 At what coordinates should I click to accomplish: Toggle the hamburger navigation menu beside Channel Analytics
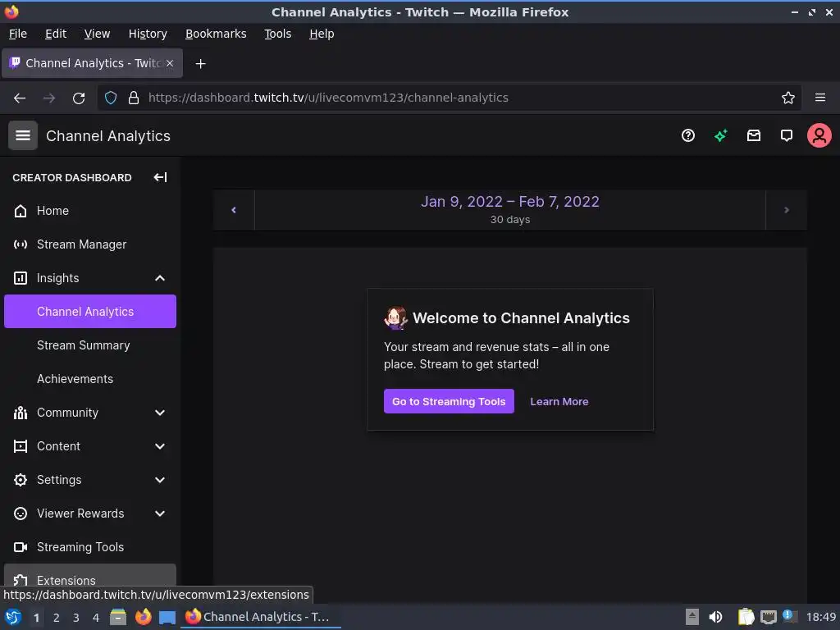click(x=22, y=135)
